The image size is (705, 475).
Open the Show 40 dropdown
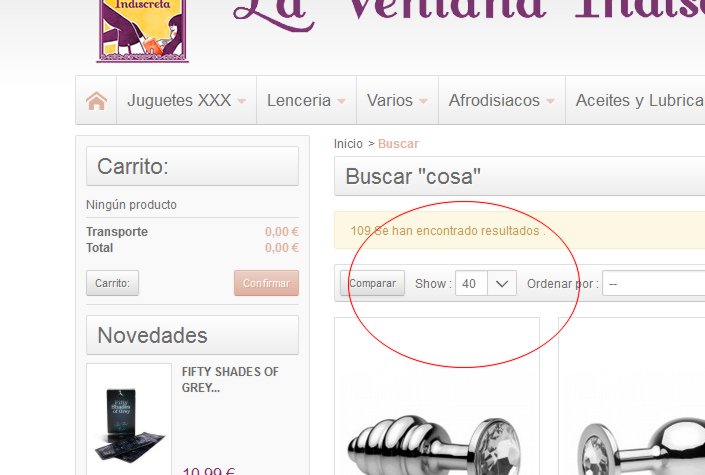click(x=486, y=283)
